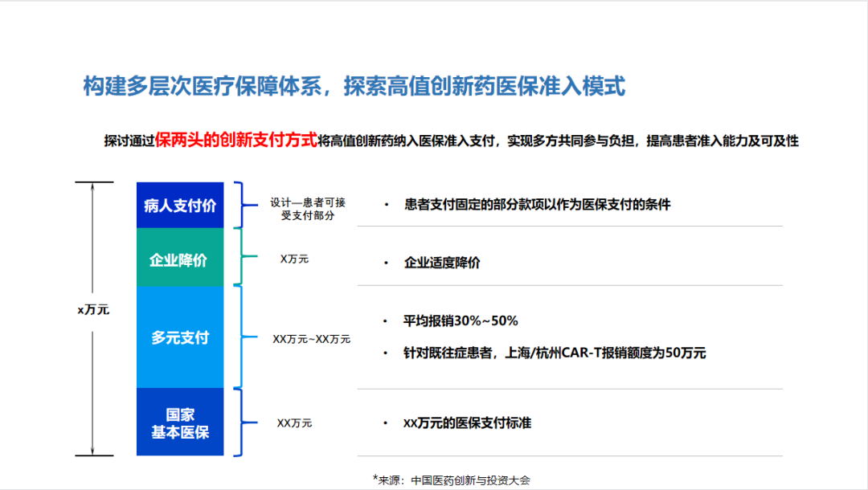The height and width of the screenshot is (490, 868).
Task: Click the green bracket beside 企业降价
Action: (239, 256)
